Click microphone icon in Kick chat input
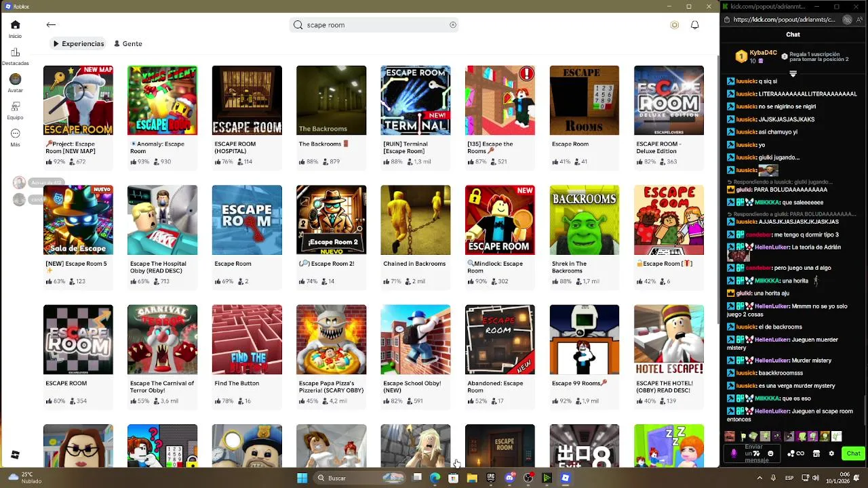The width and height of the screenshot is (868, 488). point(734,453)
